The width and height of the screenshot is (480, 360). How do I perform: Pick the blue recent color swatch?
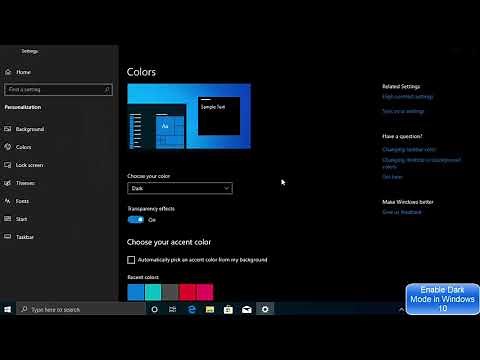point(136,292)
